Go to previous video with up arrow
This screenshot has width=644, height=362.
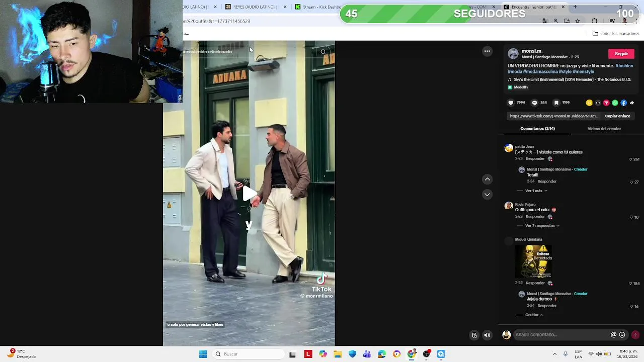coord(487,179)
